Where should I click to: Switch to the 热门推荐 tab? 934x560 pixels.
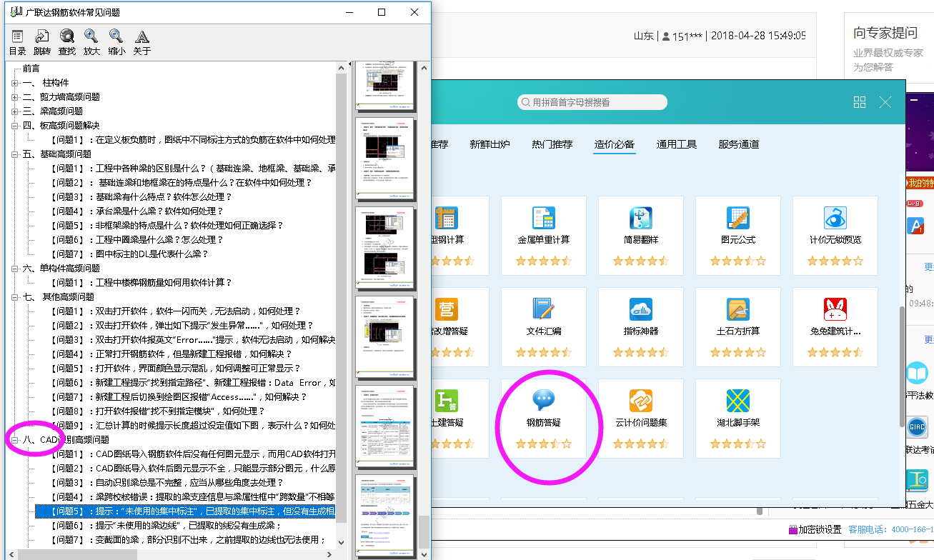[x=552, y=144]
